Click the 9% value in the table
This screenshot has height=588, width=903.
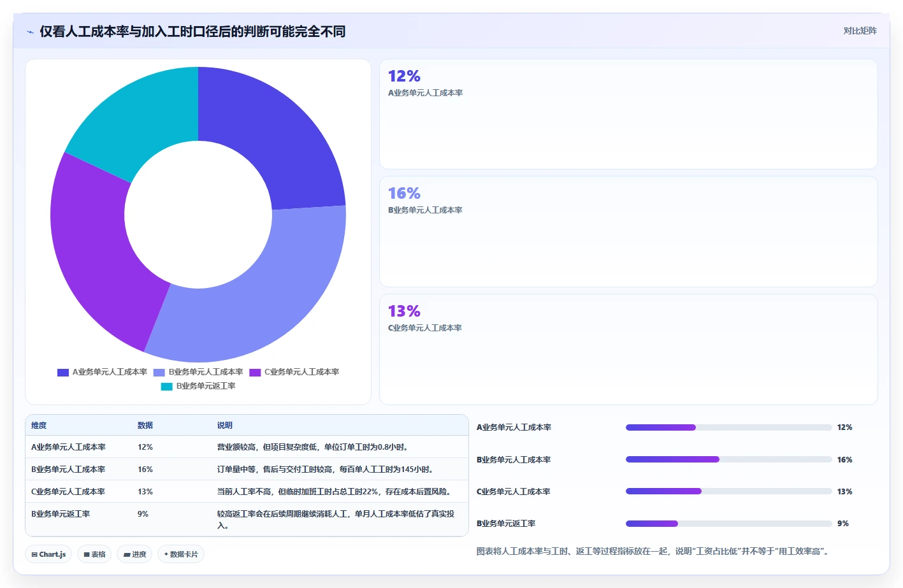coord(143,514)
